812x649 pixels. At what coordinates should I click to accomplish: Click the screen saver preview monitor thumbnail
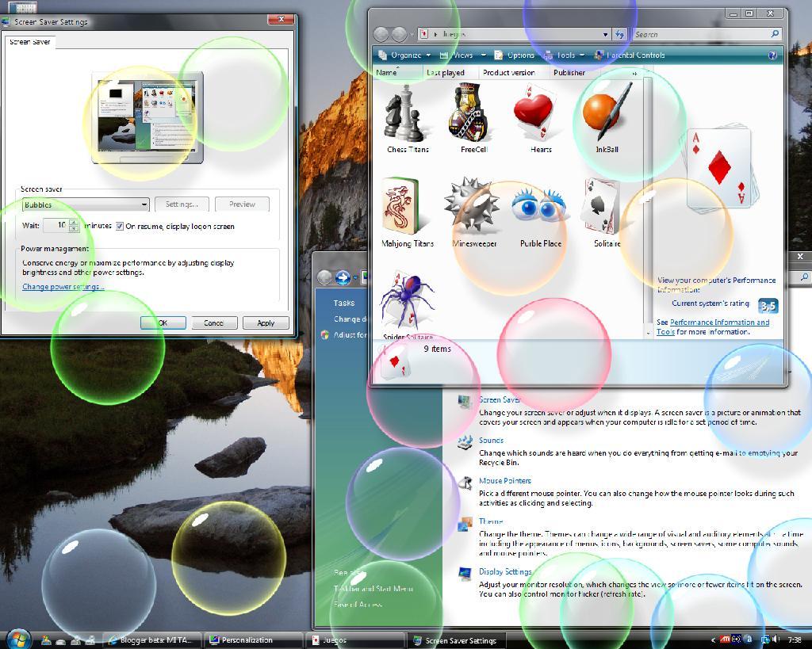(x=147, y=118)
